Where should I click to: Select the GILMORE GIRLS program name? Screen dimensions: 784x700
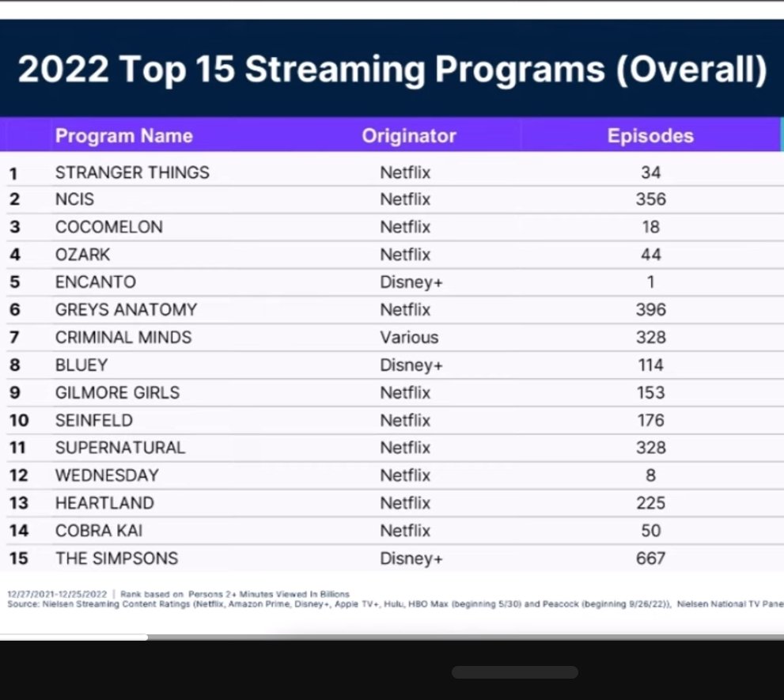[118, 392]
